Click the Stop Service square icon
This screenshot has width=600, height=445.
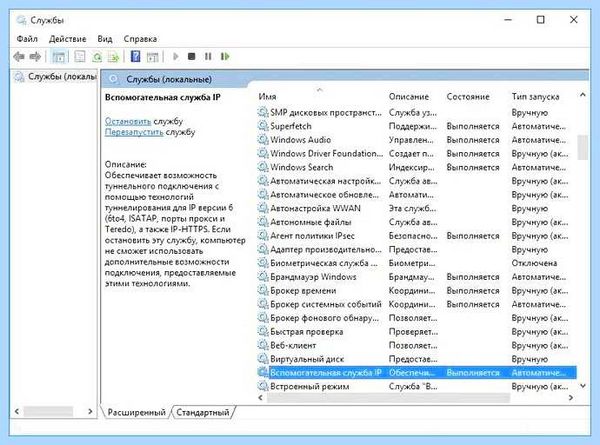coord(192,57)
